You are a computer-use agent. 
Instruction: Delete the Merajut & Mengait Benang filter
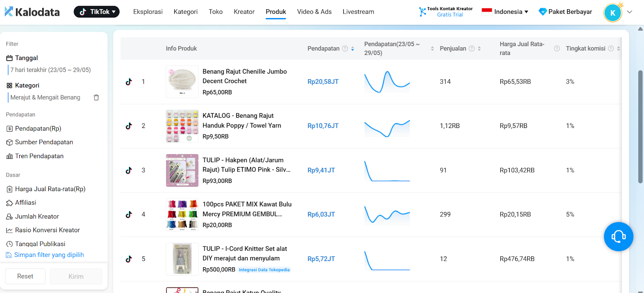click(x=96, y=97)
